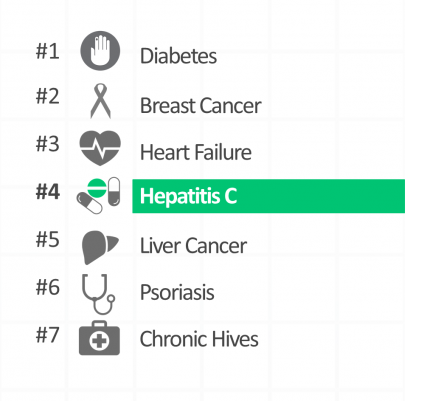Select the Hepatitis C pills icon
Image resolution: width=430 pixels, height=401 pixels.
tap(98, 195)
